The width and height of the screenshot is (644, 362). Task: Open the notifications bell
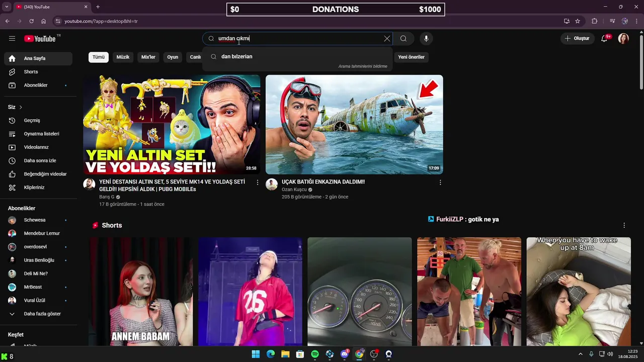[x=605, y=39]
